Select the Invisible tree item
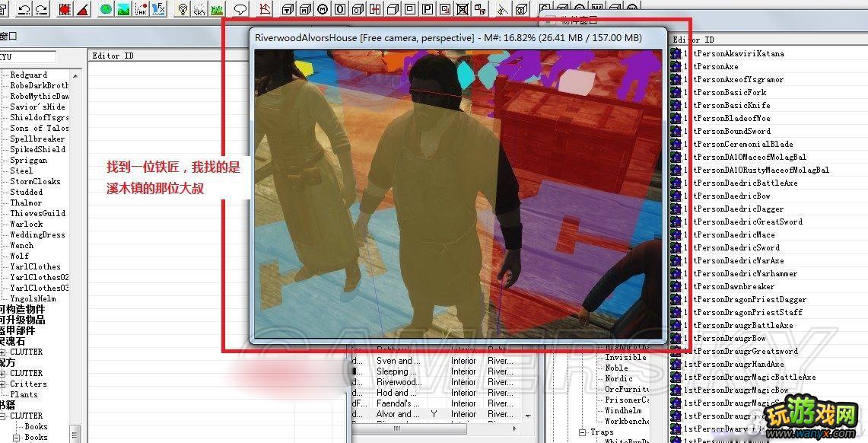 click(625, 358)
